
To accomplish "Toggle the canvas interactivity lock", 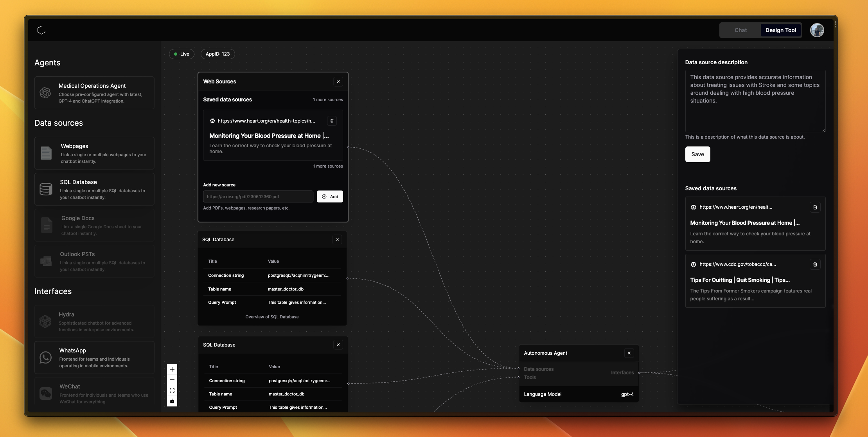I will click(172, 401).
